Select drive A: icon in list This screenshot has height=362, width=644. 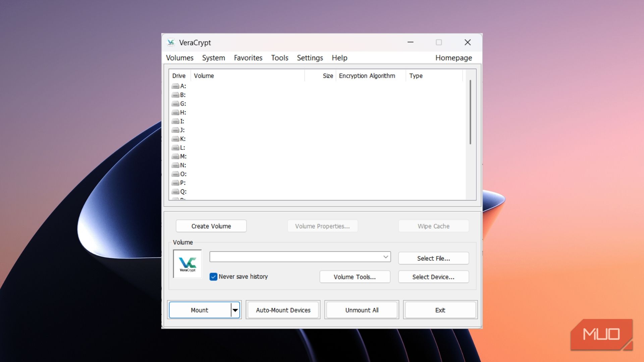pyautogui.click(x=175, y=86)
